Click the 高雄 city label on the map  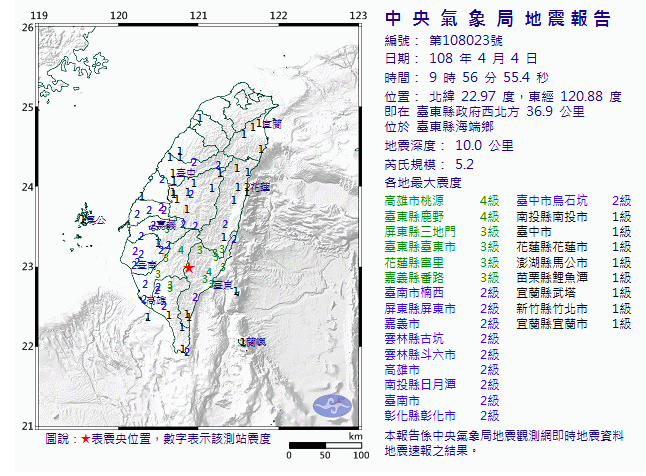(x=157, y=300)
